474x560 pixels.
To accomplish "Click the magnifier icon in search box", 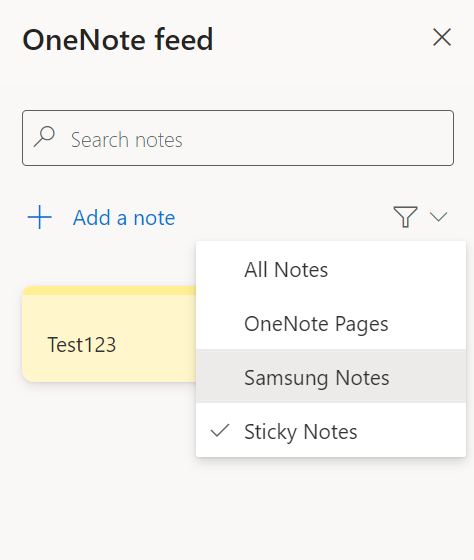I will [44, 136].
